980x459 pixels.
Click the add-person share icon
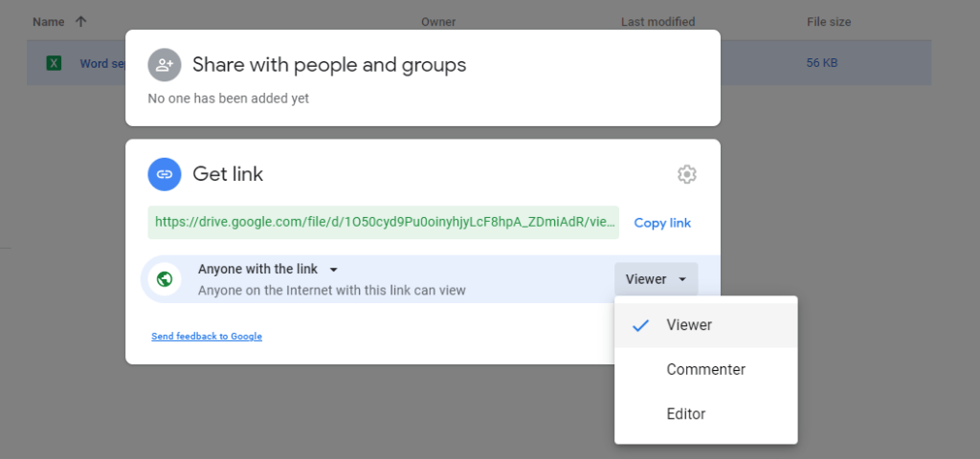pyautogui.click(x=165, y=65)
